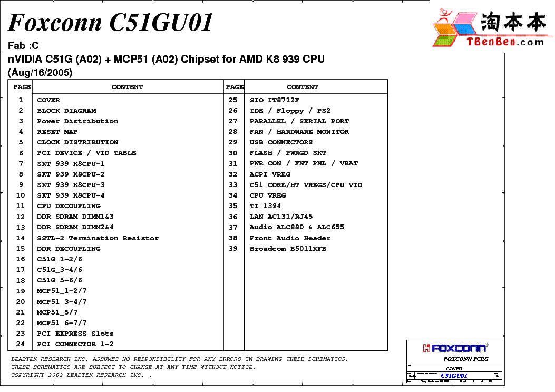Viewport: 555px width, 392px height.
Task: Click the MCP51_3-4/7 entry
Action: point(62,302)
